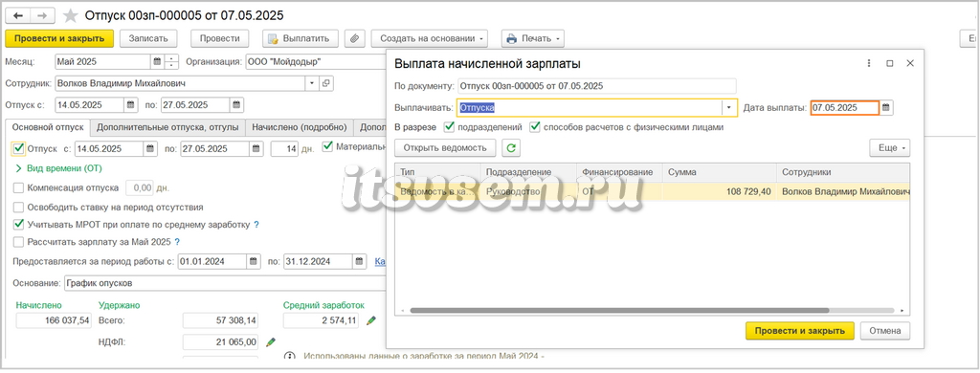The height and width of the screenshot is (373, 980).
Task: Go forward with the right arrow button
Action: pos(42,15)
